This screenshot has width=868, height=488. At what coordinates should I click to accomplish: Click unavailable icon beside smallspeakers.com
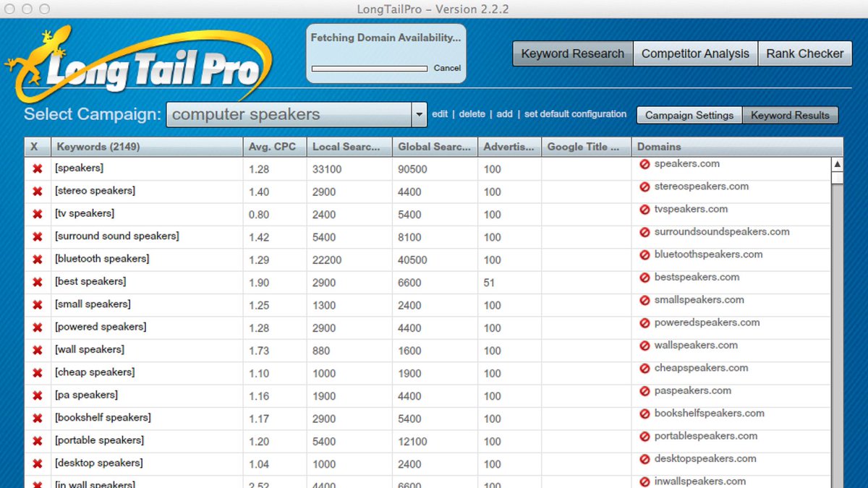pyautogui.click(x=644, y=300)
